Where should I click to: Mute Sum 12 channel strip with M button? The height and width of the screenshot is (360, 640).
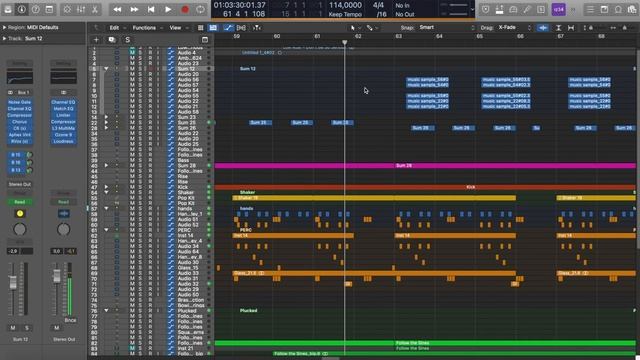click(13, 328)
